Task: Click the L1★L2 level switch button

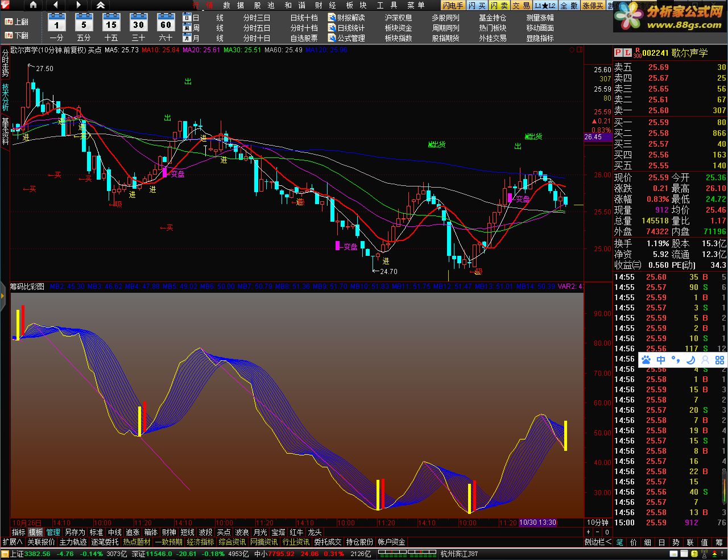Action: (545, 5)
